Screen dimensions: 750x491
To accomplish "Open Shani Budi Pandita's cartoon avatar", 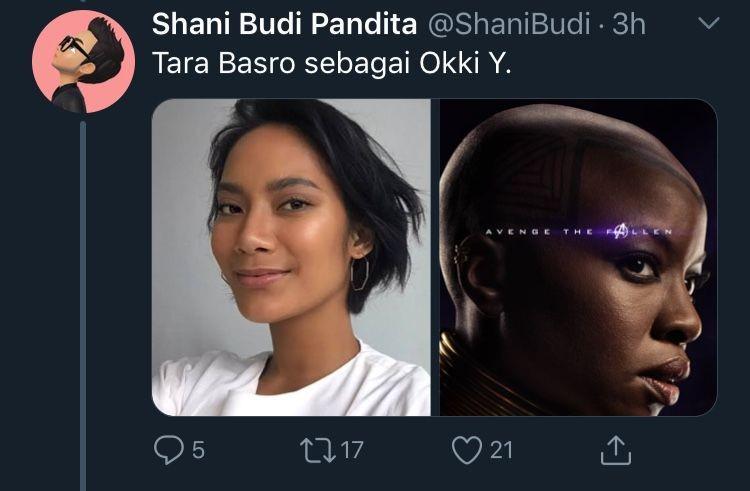I will (x=83, y=61).
